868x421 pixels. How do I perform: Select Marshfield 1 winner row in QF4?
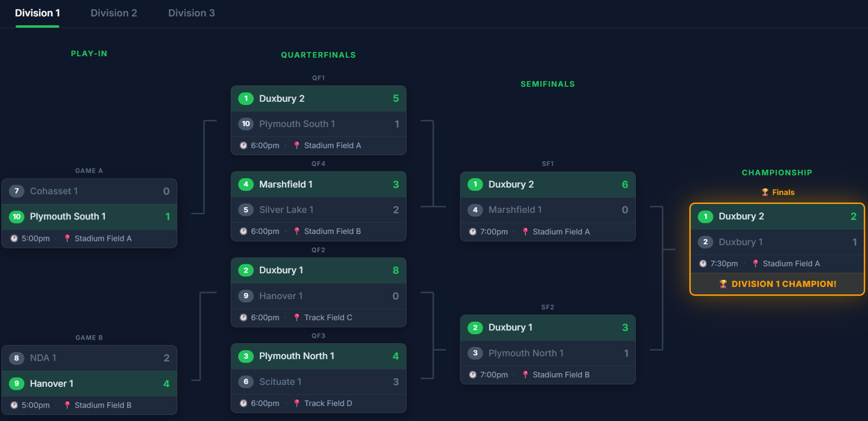(318, 185)
